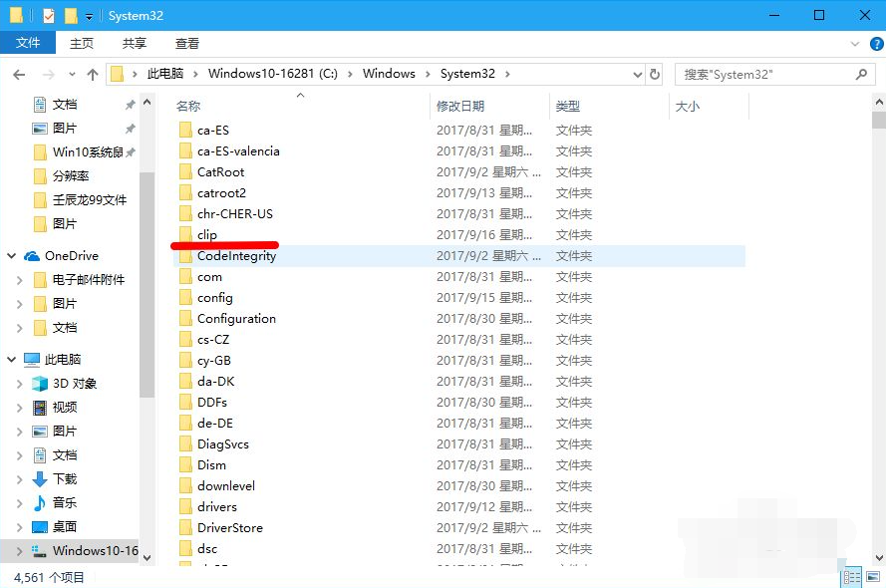Open Customize Quick Access Toolbar dropdown

pyautogui.click(x=89, y=16)
